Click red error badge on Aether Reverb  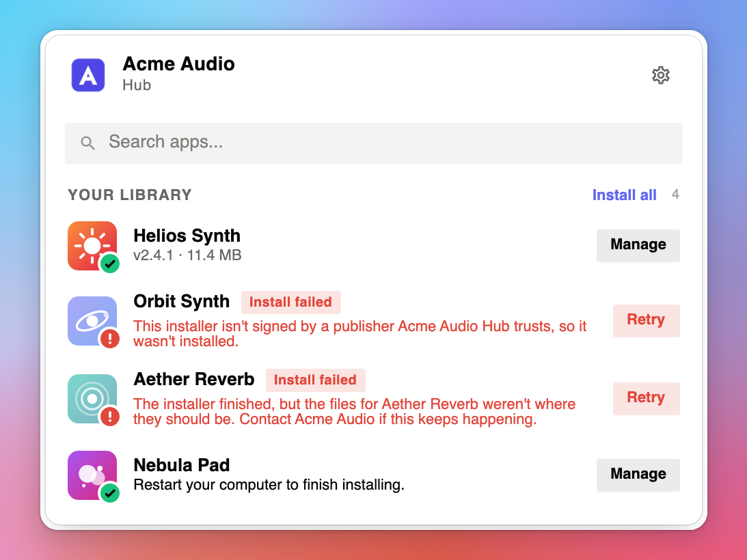click(110, 416)
